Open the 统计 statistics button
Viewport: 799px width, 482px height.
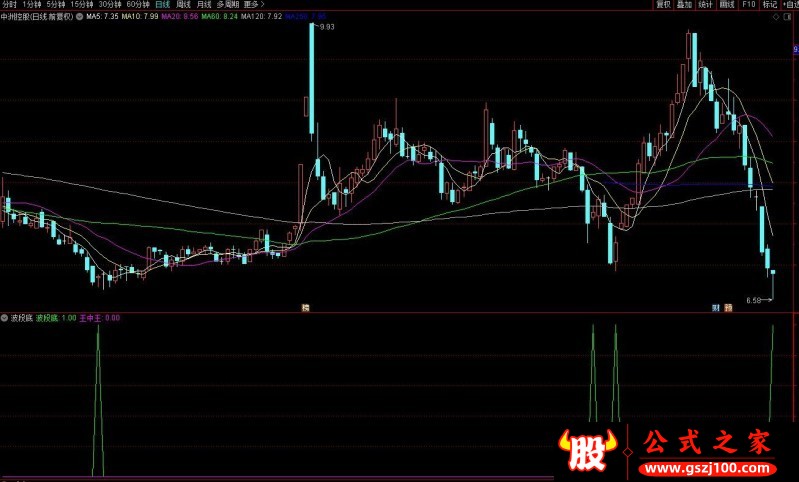[705, 5]
